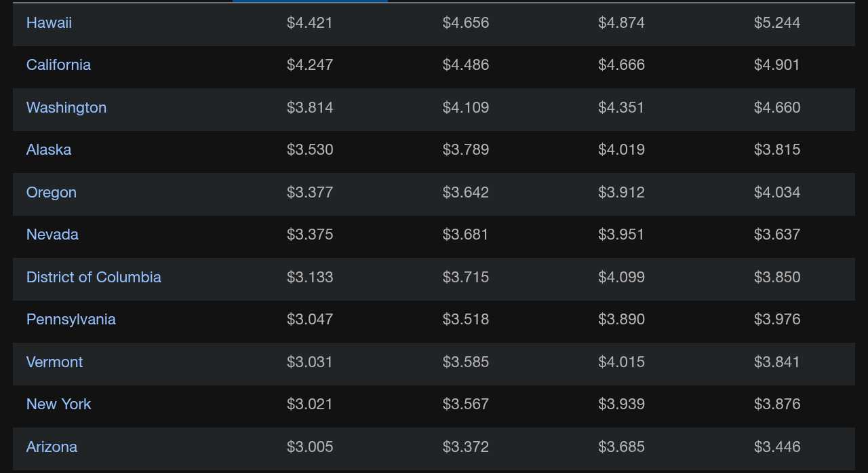Open the Pennsylvania link

71,320
